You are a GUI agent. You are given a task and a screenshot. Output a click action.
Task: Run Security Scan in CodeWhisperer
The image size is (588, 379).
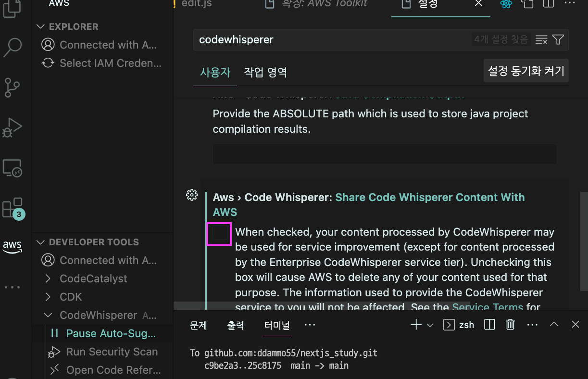pos(112,352)
